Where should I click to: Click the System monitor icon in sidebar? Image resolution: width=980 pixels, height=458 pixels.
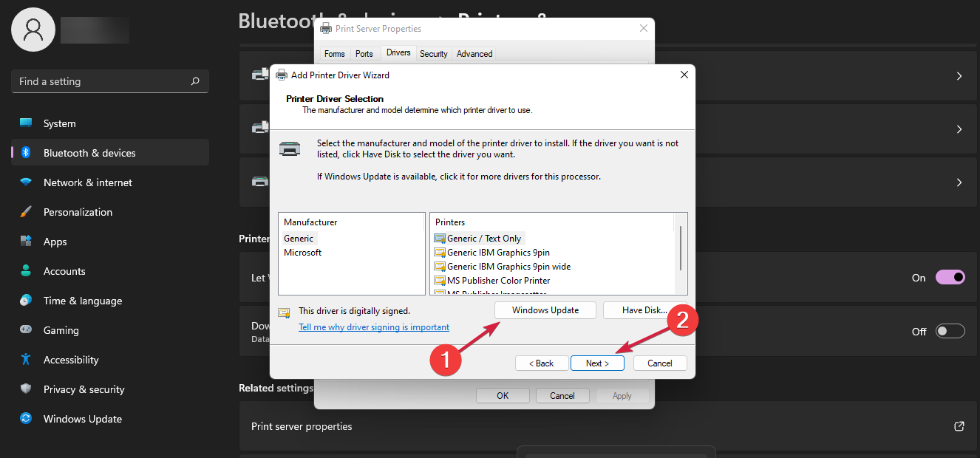click(26, 123)
